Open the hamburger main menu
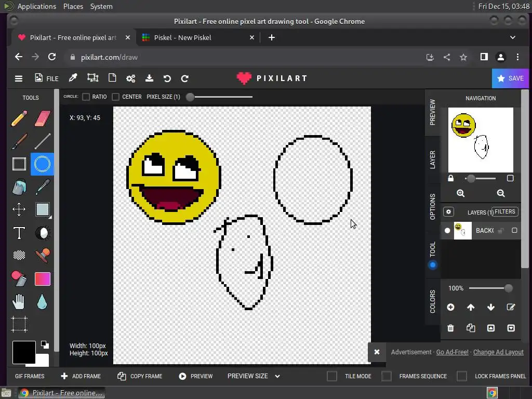The width and height of the screenshot is (532, 399). [19, 78]
